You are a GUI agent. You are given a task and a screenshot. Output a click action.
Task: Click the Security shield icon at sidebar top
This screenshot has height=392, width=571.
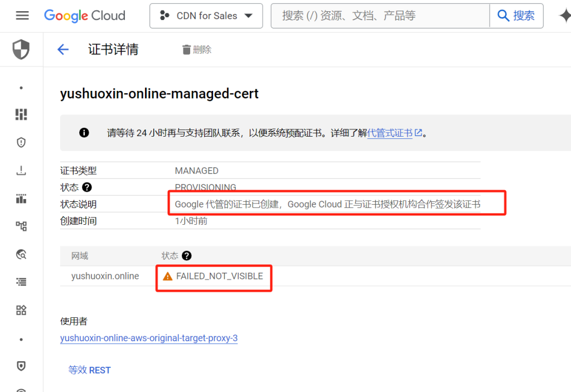(21, 50)
